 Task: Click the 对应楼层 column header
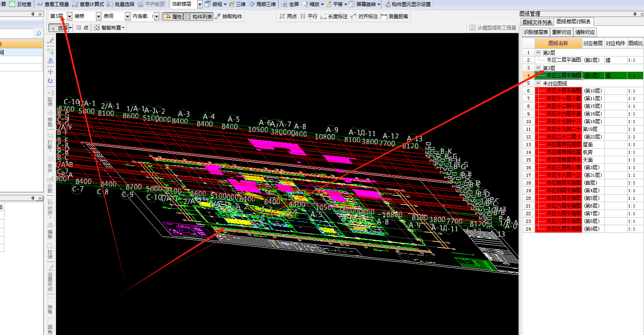point(593,43)
